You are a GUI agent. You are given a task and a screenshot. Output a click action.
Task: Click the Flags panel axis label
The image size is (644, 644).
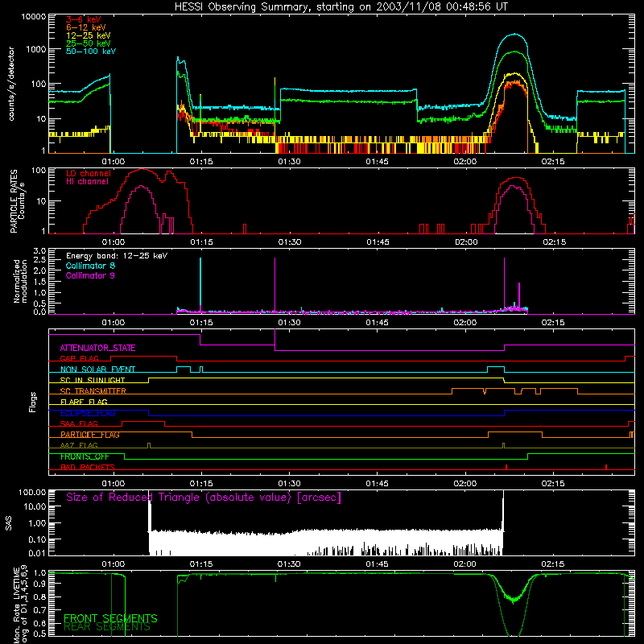pos(33,402)
